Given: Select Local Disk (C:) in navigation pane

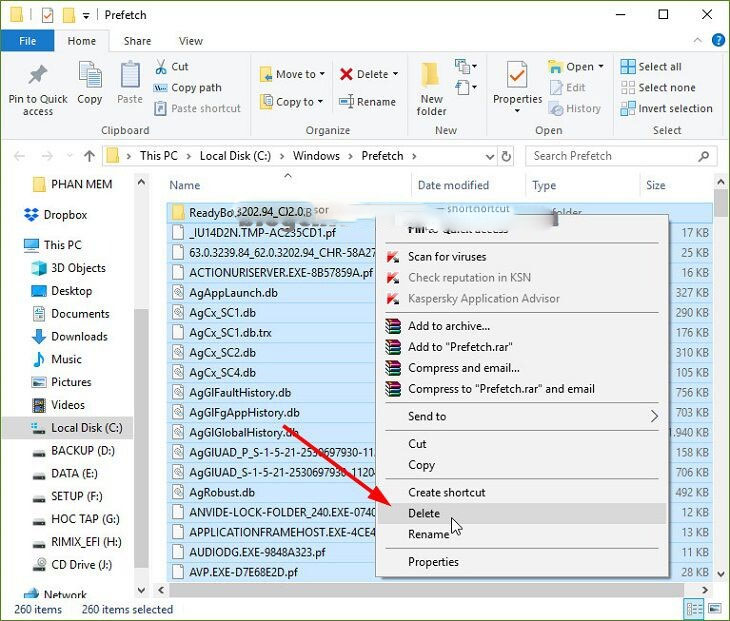Looking at the screenshot, I should click(86, 428).
